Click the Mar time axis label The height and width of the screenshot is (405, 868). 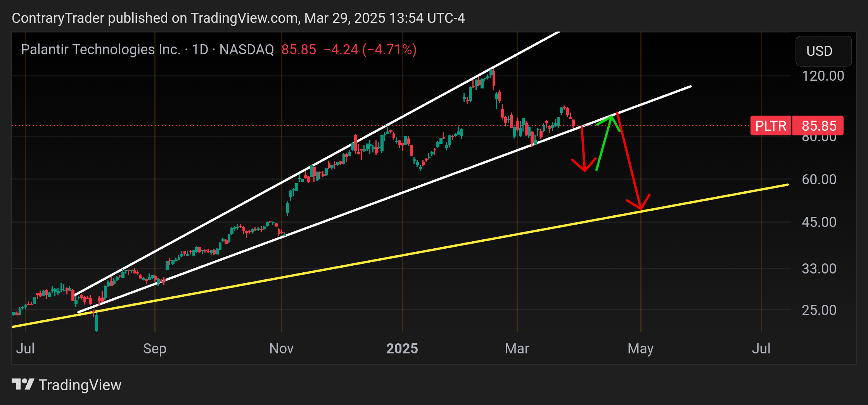[517, 348]
